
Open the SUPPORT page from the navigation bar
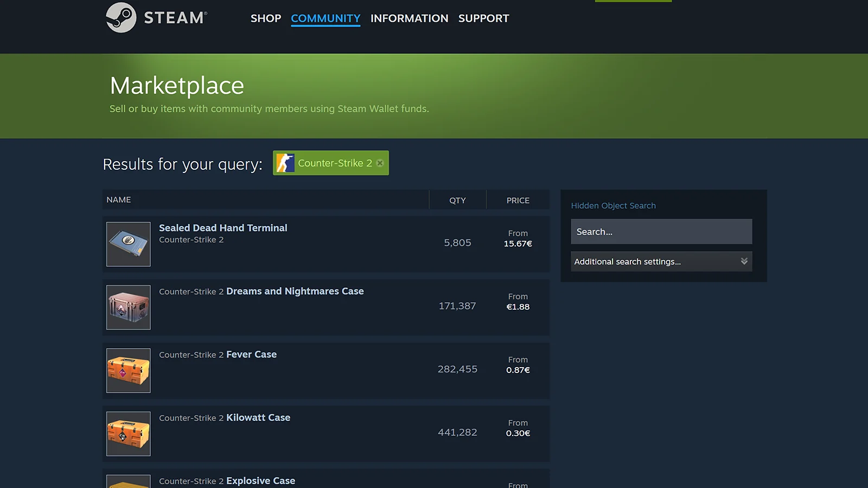(483, 18)
